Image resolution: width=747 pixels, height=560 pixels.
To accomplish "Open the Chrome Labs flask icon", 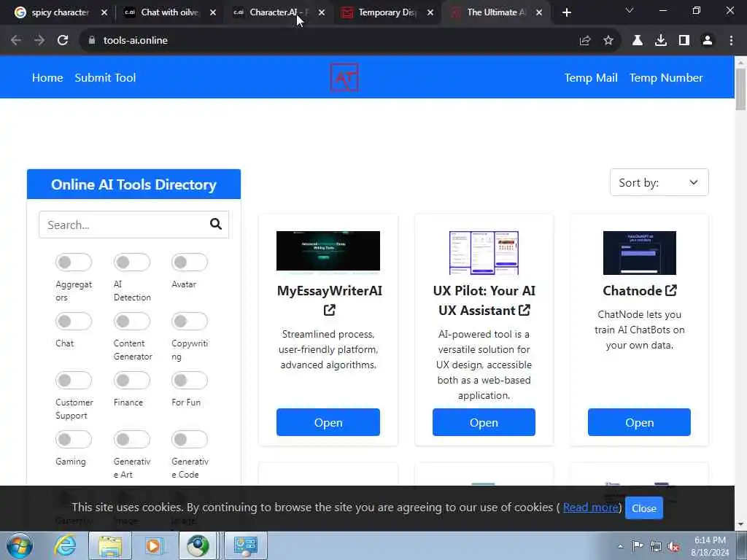I will [x=638, y=41].
